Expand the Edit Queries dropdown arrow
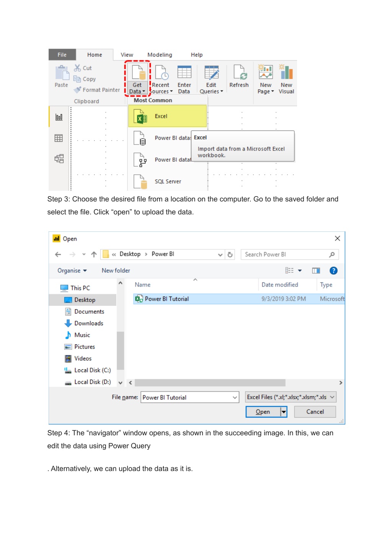Image resolution: width=392 pixels, height=554 pixels. pyautogui.click(x=222, y=92)
